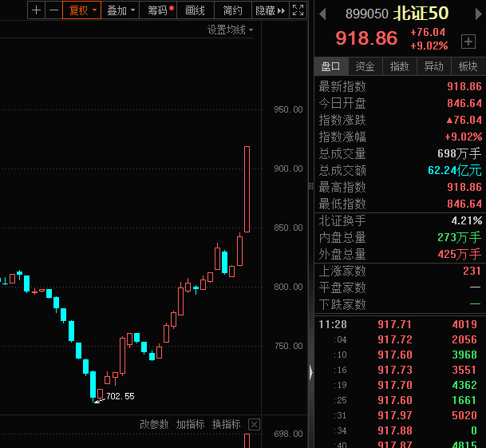Toggle the 筹码 chip distribution view

[x=158, y=10]
